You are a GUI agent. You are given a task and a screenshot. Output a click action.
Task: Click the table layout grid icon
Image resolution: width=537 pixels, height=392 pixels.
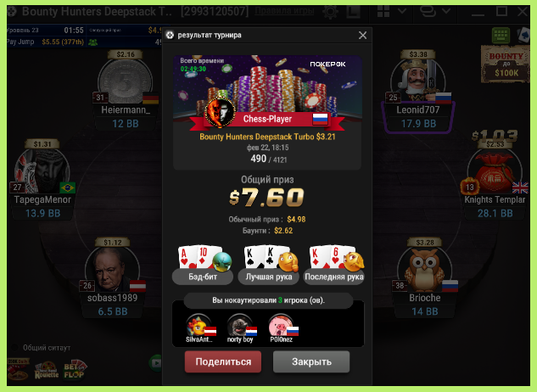pyautogui.click(x=383, y=12)
